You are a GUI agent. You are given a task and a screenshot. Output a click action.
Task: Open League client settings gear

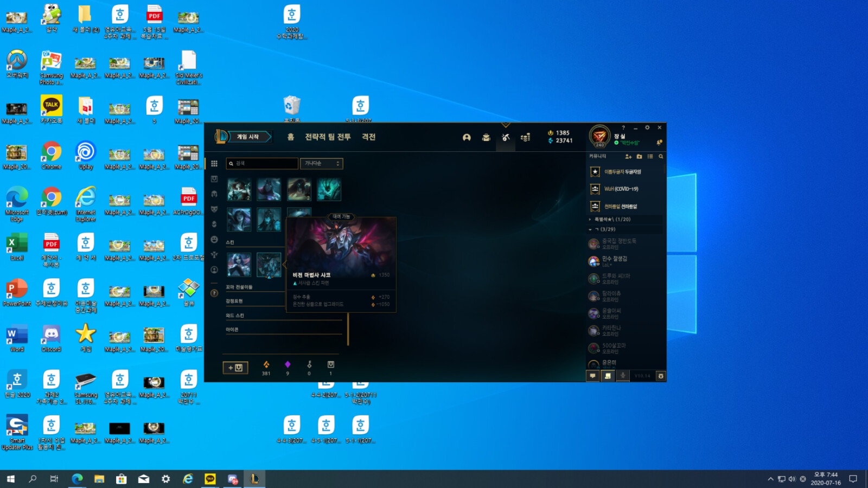click(x=647, y=128)
